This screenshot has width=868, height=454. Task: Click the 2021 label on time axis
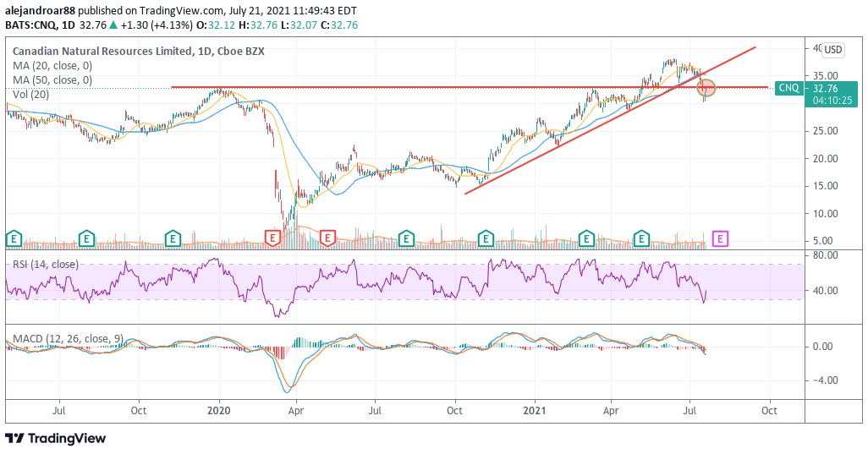click(536, 411)
